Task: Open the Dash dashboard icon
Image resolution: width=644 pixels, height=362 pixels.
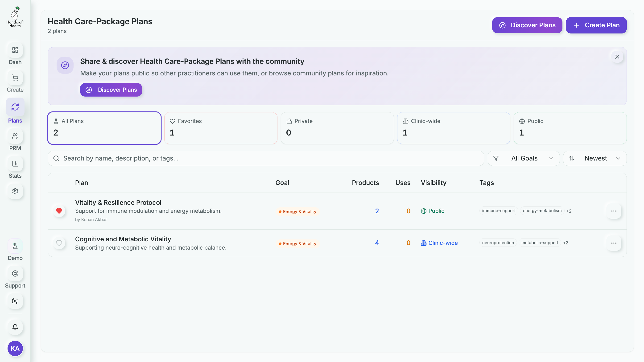Action: [x=15, y=50]
